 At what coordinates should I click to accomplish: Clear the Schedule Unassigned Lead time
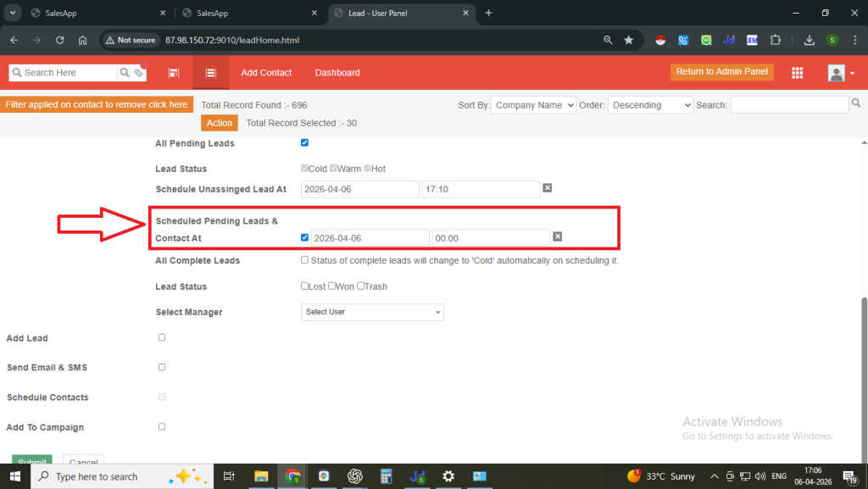tap(548, 188)
